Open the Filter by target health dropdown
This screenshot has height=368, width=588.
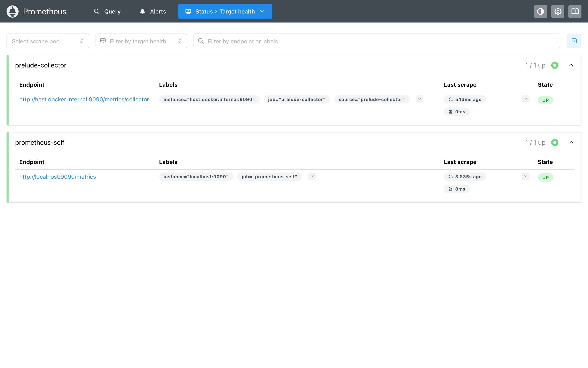[141, 41]
